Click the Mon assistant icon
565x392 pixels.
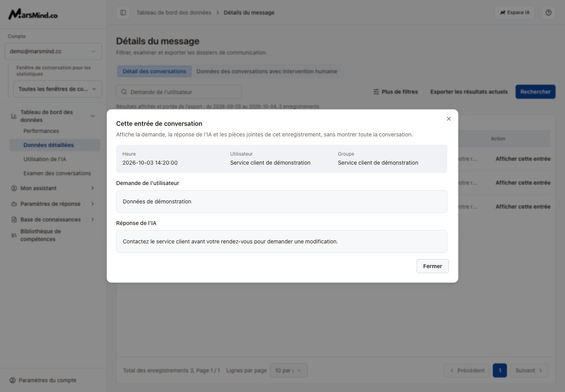14,188
